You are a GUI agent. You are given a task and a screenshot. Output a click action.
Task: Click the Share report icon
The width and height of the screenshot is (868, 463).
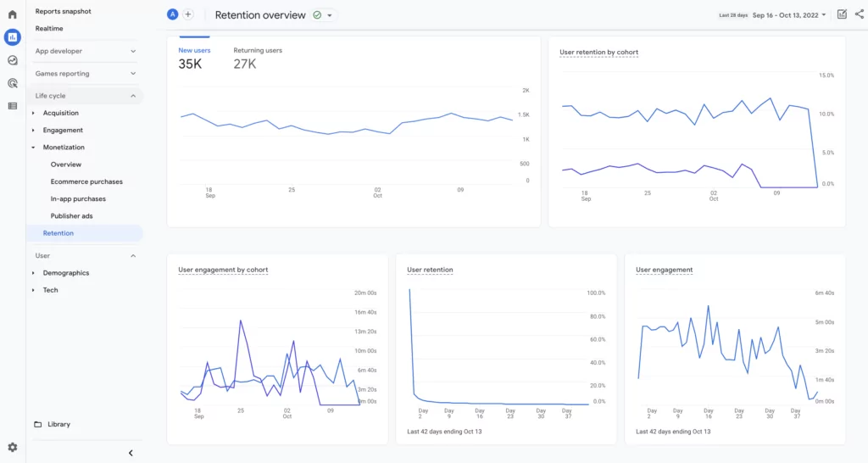coord(859,14)
